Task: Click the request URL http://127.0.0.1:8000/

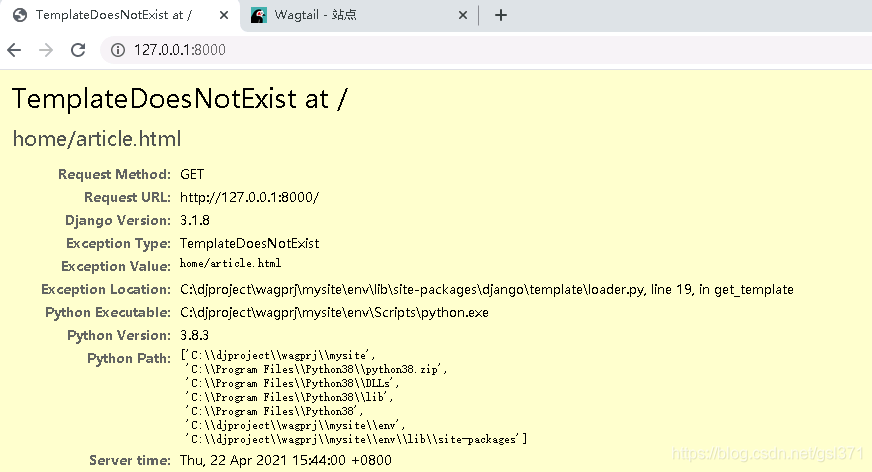Action: pyautogui.click(x=249, y=197)
